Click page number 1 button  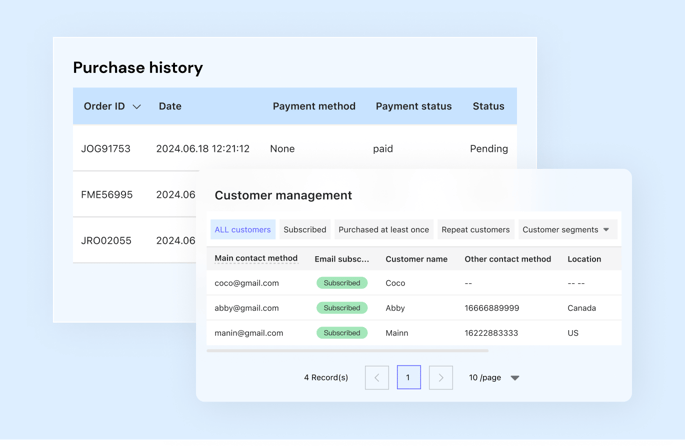(x=409, y=377)
